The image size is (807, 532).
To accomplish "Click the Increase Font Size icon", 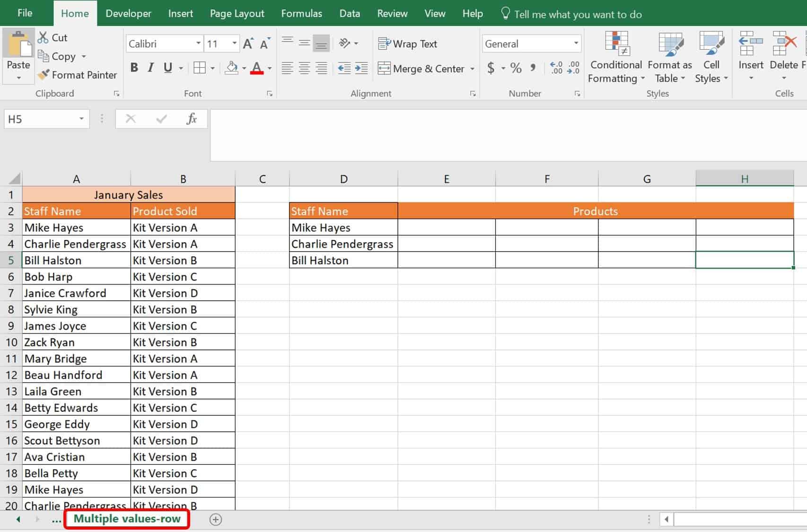I will (248, 44).
